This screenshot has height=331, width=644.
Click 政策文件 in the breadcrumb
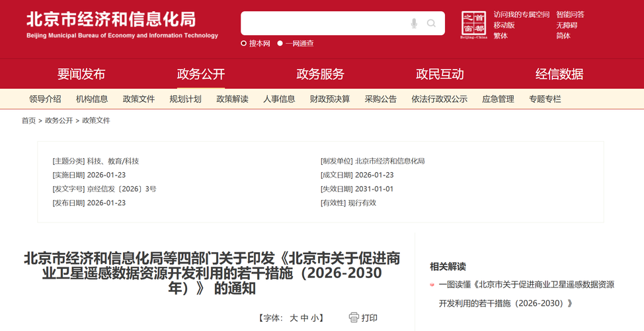coord(96,120)
